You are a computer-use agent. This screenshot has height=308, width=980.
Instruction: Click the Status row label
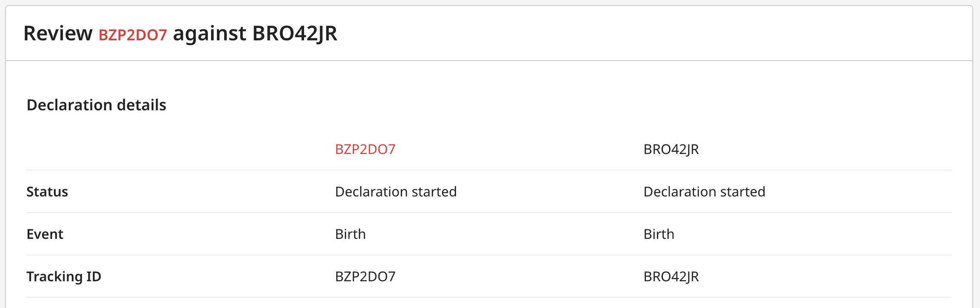[x=47, y=192]
